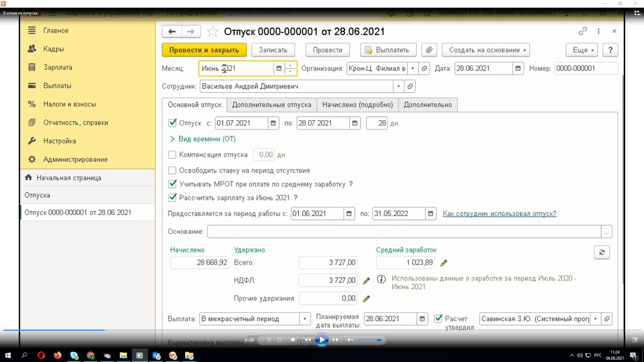Toggle Рассчитать зарплату за Июнь 2021
The image size is (644, 362).
172,197
